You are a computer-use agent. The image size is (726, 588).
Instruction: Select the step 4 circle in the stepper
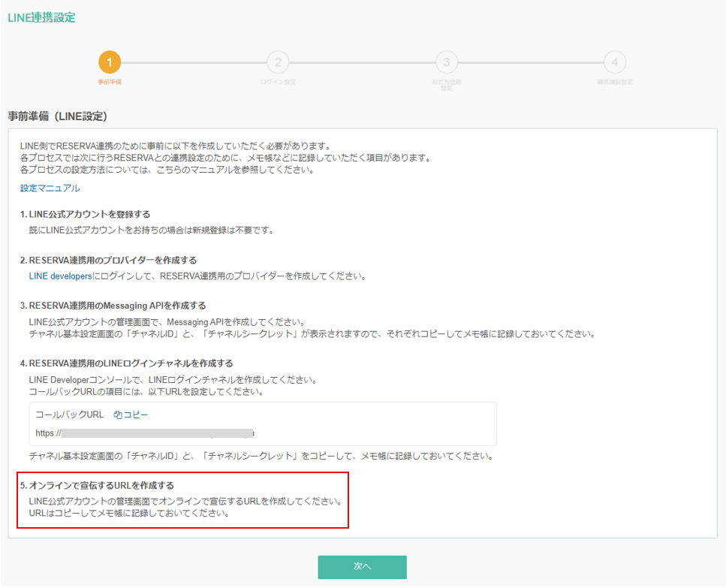point(614,62)
